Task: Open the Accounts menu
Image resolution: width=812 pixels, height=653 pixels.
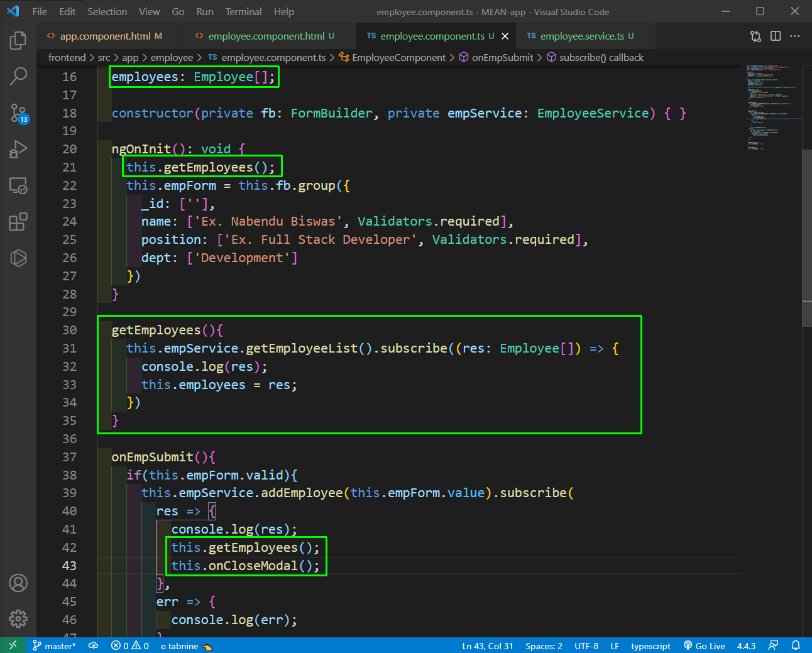Action: click(18, 583)
